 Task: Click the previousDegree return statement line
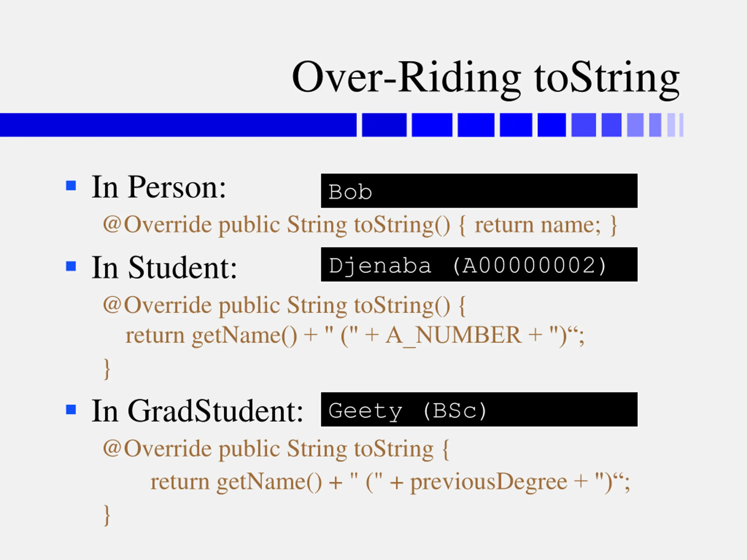tap(390, 482)
